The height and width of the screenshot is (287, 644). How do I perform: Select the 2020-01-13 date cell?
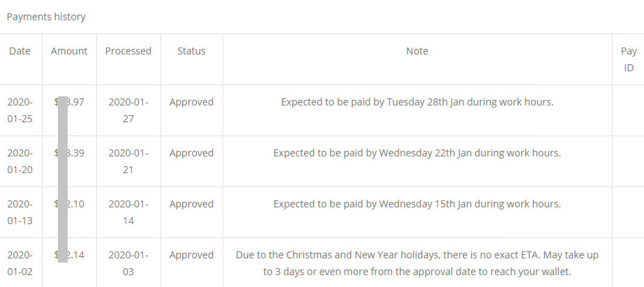(x=20, y=212)
